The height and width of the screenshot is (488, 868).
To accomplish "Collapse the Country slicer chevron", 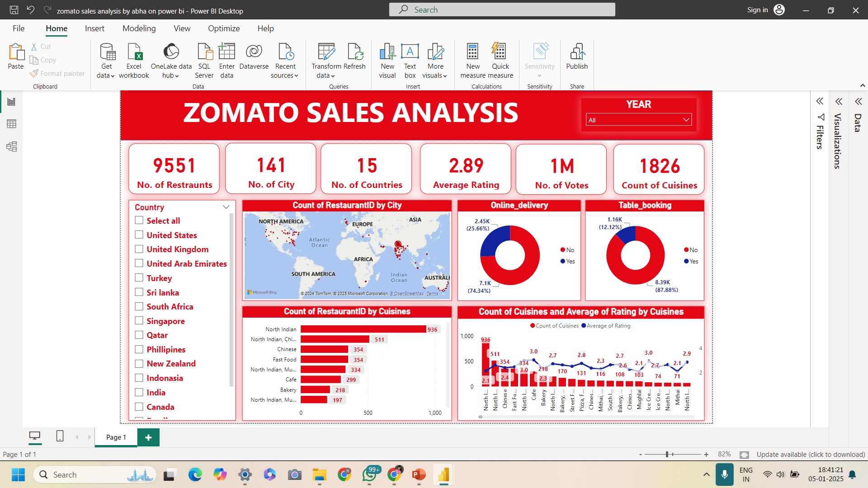I will coord(226,207).
